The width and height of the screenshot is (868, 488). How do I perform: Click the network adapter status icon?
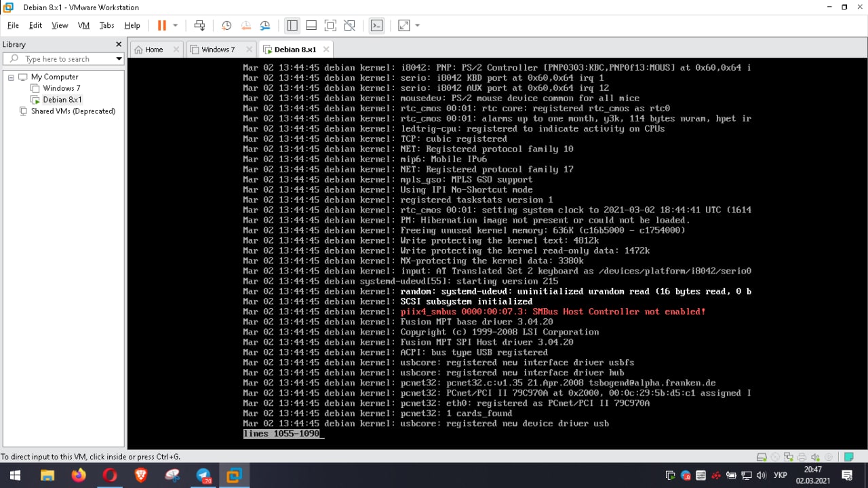pos(789,457)
